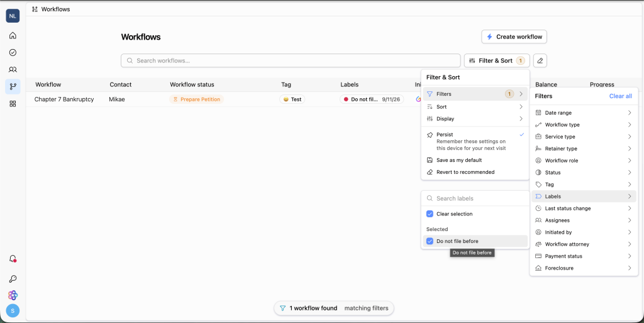This screenshot has width=644, height=323.
Task: Click the Test tag chip
Action: pyautogui.click(x=292, y=99)
